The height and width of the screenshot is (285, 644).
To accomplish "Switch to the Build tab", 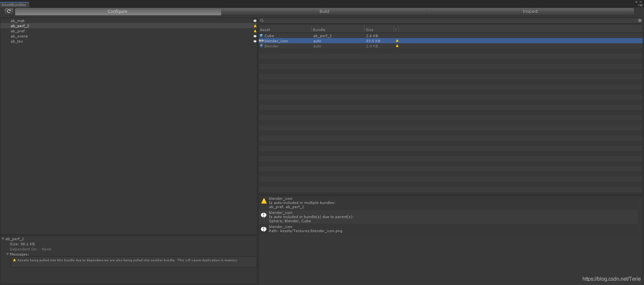I will click(324, 12).
